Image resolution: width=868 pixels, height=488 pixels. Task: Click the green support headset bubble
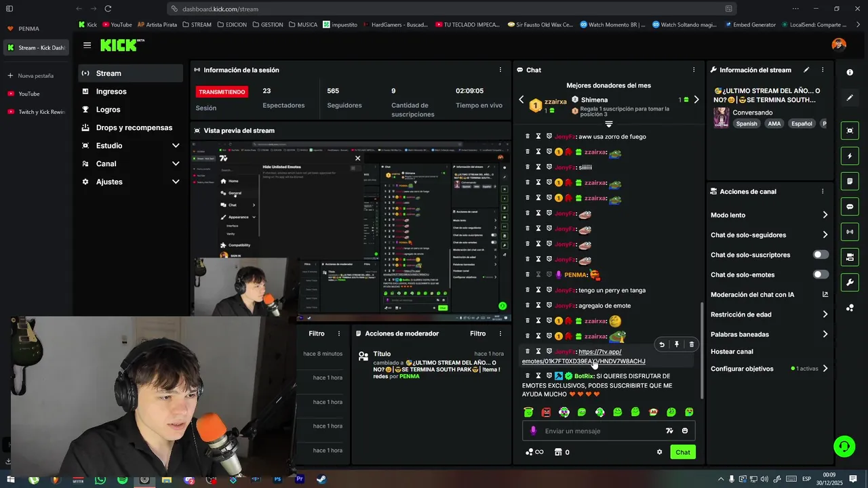pos(844,447)
